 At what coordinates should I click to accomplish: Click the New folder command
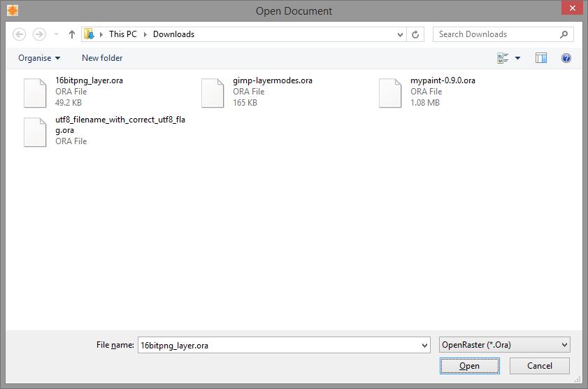(102, 58)
